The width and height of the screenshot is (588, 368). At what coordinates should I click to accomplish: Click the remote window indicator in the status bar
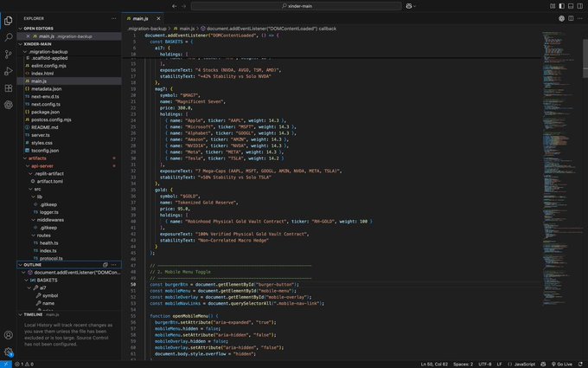point(6,365)
